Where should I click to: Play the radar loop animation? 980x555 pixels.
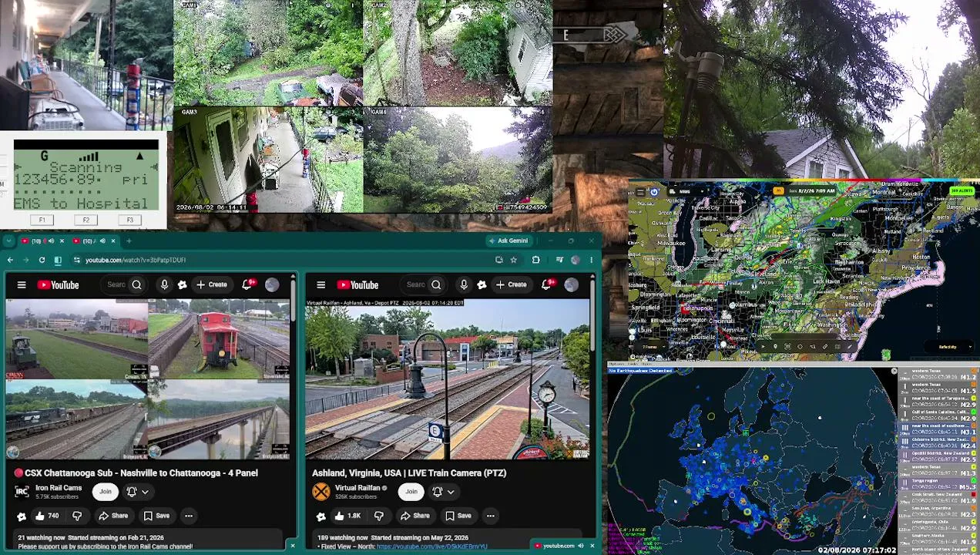pos(763,346)
